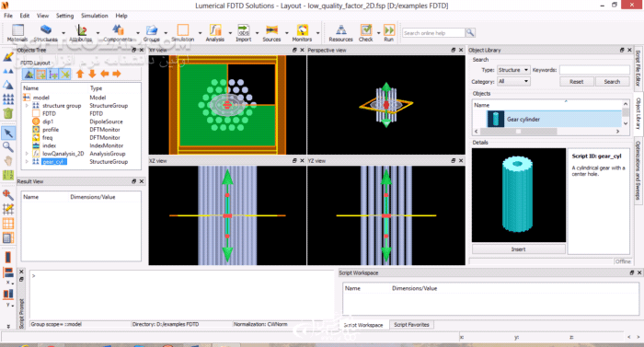Select the index IndexMonitor tree row
Screen dimensions: 644x347
tap(81, 145)
